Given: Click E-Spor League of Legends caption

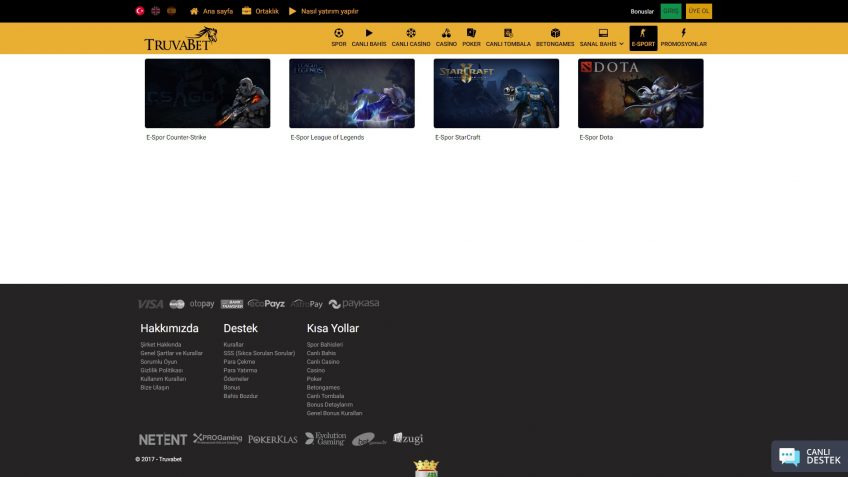Looking at the screenshot, I should pos(327,137).
